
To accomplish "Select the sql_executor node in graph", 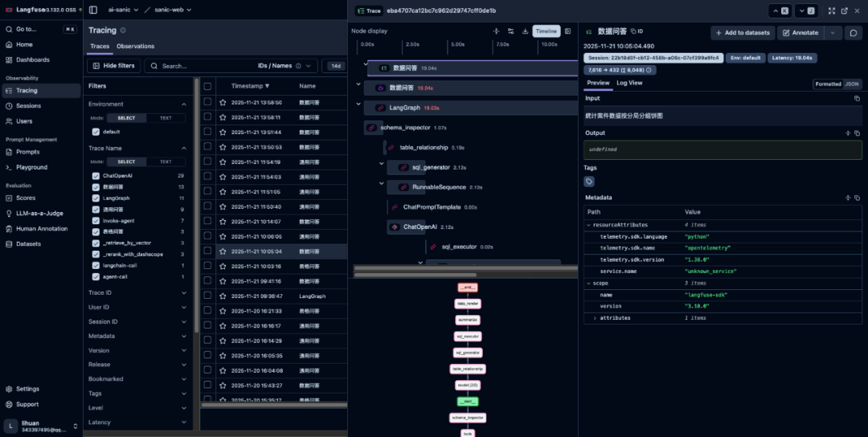I will [x=468, y=337].
